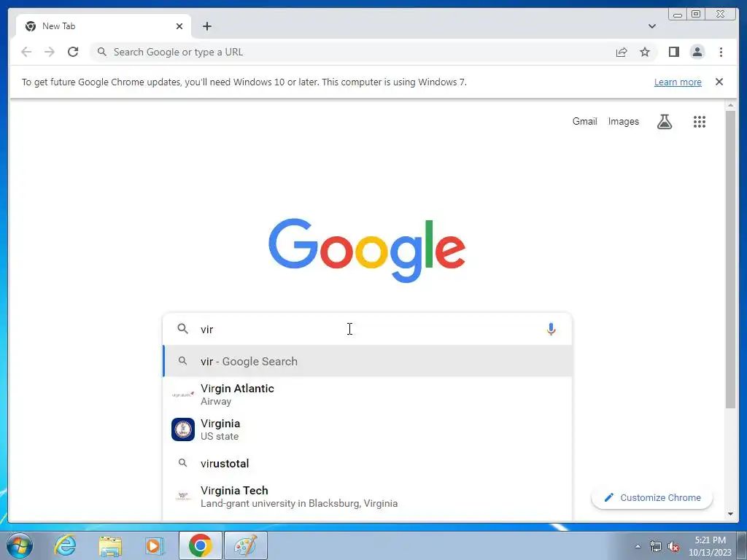
Task: Launch Internet Explorer from the taskbar
Action: pos(65,545)
